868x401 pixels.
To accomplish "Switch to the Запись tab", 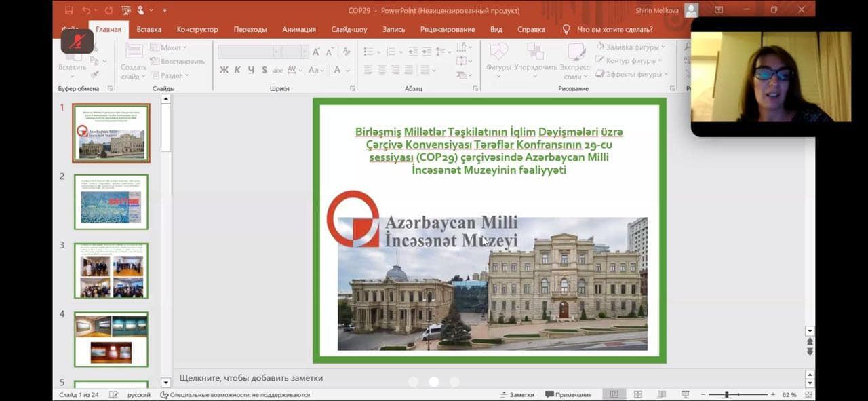I will pyautogui.click(x=394, y=30).
